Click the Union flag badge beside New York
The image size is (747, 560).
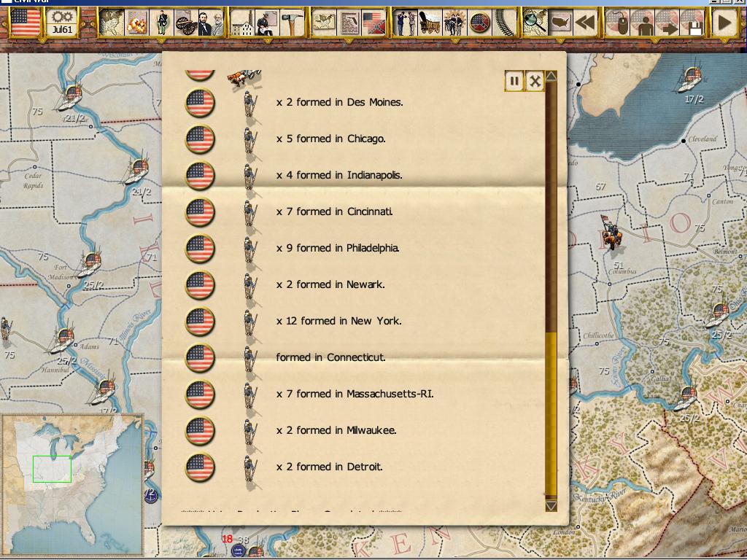coord(200,322)
